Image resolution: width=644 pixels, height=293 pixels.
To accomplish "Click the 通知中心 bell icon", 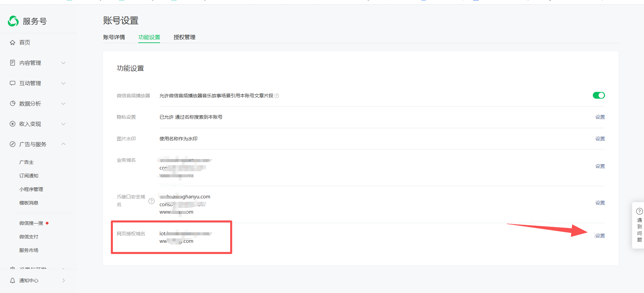I will 13,280.
